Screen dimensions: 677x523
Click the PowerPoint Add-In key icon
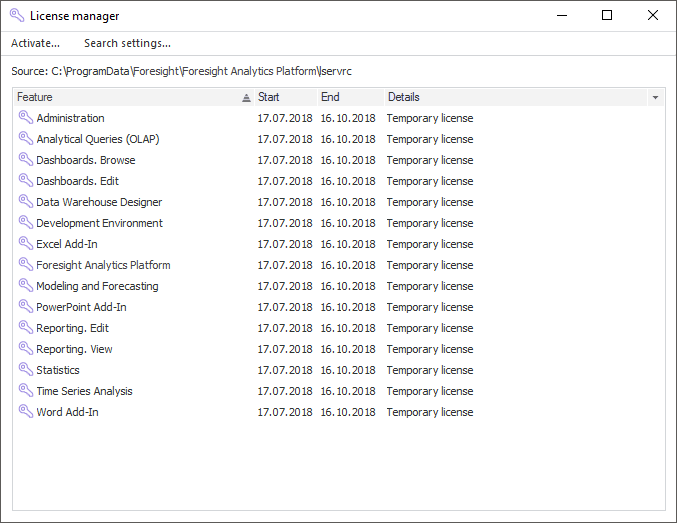25,307
